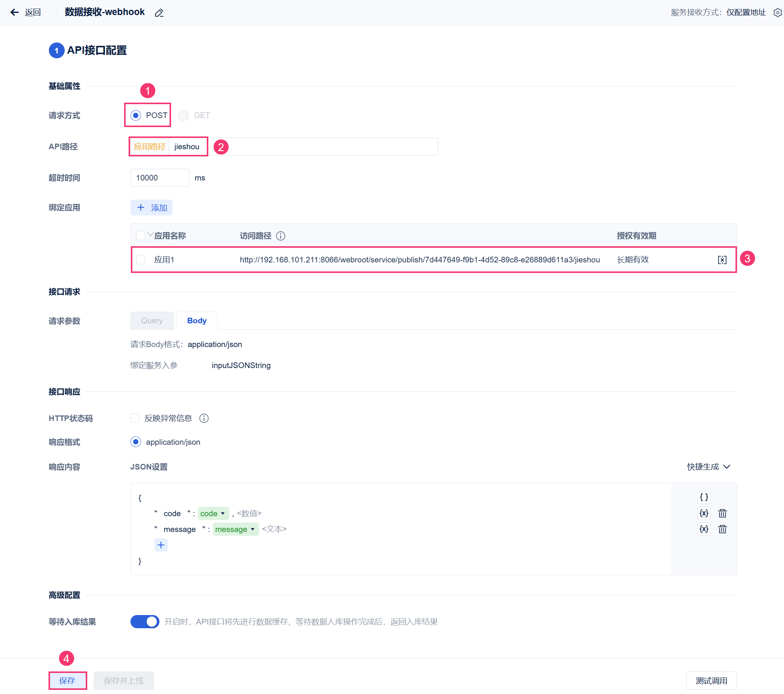Click the 测试调用 button
This screenshot has height=694, width=784.
(x=712, y=681)
